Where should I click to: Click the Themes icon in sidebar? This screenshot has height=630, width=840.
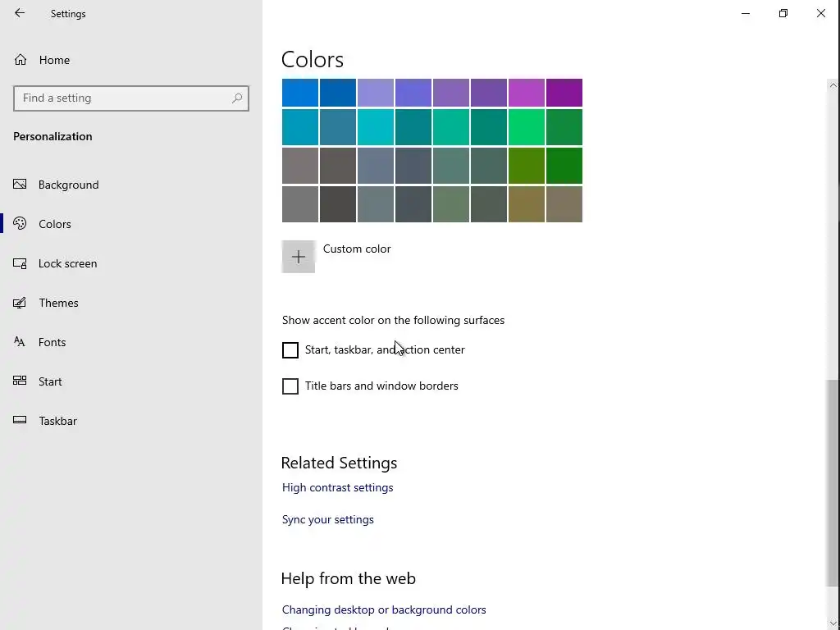21,303
